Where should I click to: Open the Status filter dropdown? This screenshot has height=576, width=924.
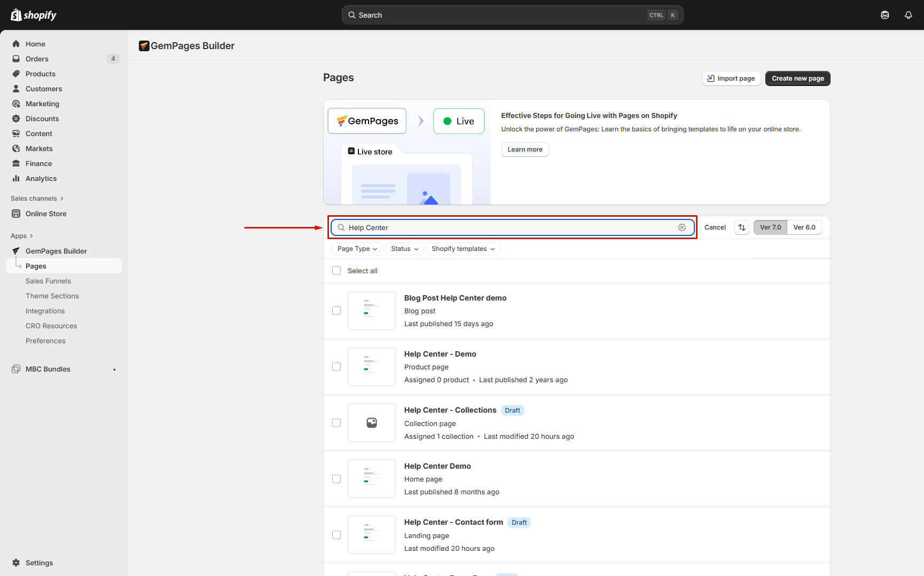[404, 249]
